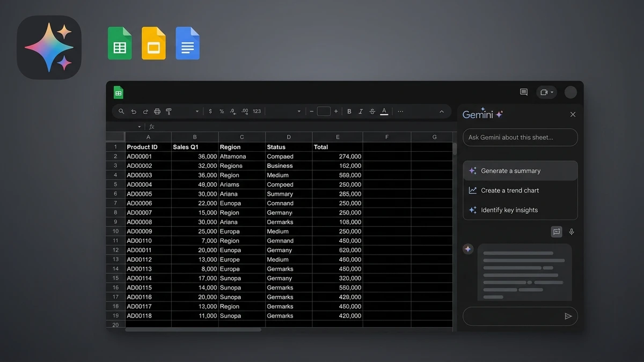This screenshot has height=362, width=644.
Task: Decrease decimal places
Action: 233,112
